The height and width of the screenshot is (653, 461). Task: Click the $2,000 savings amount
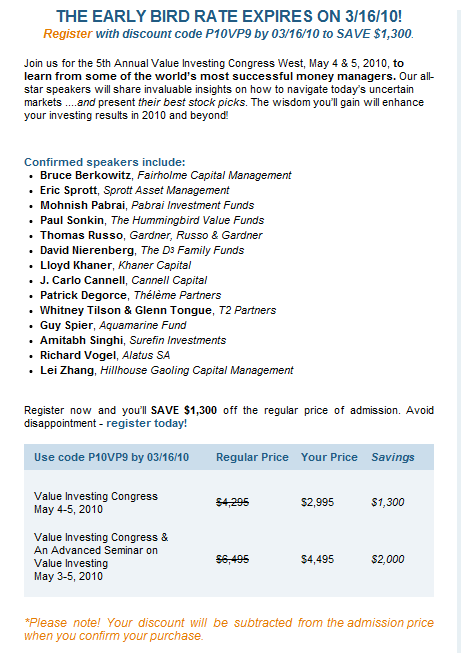coord(388,559)
